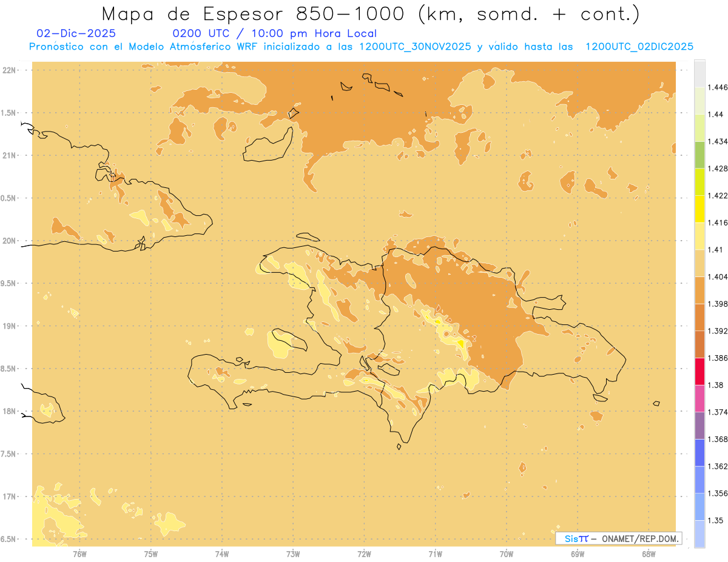Select the tan swatch between 1.404 and 1.41
Viewport: 728px width, 562px height.
pyautogui.click(x=699, y=263)
